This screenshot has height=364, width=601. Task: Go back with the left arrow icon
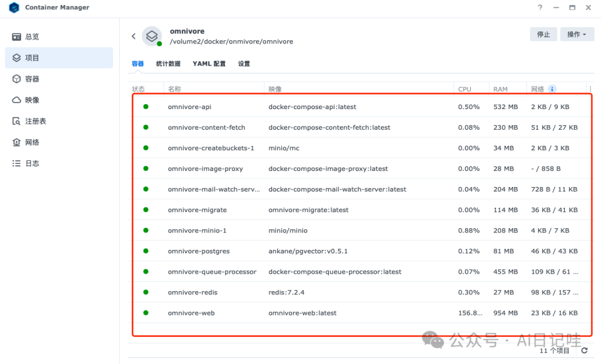[x=134, y=36]
